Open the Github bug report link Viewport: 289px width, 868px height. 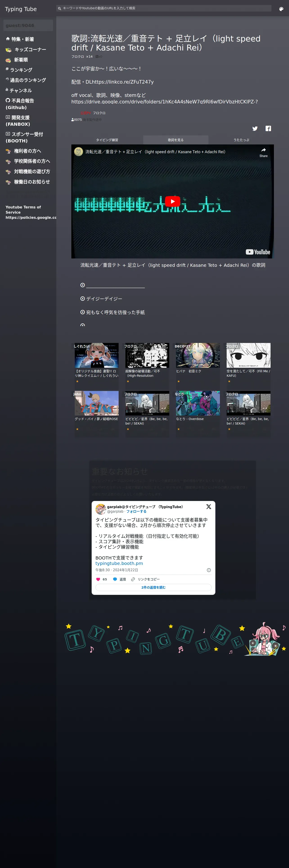pos(20,104)
